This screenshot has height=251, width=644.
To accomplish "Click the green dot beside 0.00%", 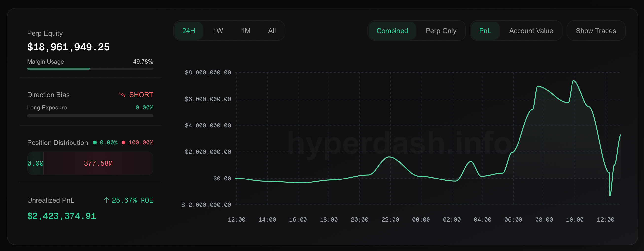I will click(95, 143).
